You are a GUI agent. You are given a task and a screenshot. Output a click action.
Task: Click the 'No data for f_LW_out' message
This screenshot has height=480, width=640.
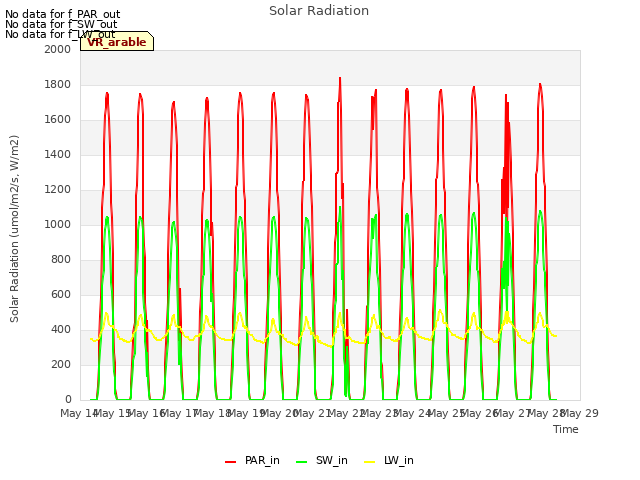click(x=60, y=34)
